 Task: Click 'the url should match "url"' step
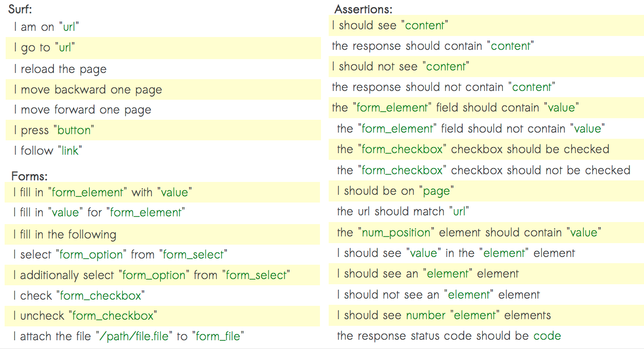(x=403, y=212)
